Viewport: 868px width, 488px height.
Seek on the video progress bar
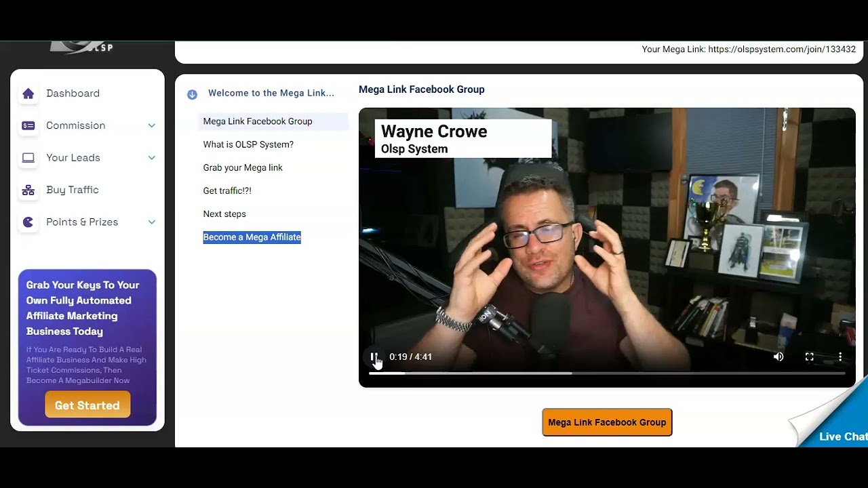tap(607, 373)
